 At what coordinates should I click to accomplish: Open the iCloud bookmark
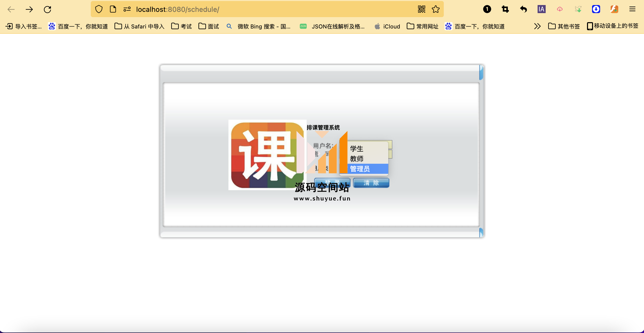(387, 26)
